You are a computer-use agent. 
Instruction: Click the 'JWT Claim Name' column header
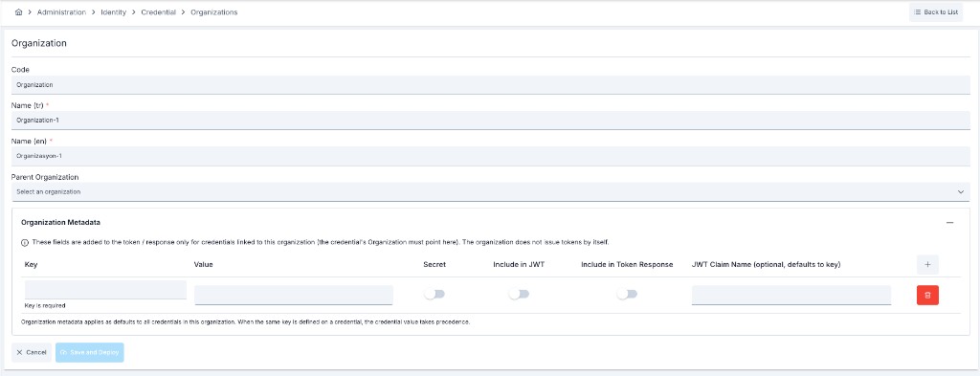[x=767, y=265]
